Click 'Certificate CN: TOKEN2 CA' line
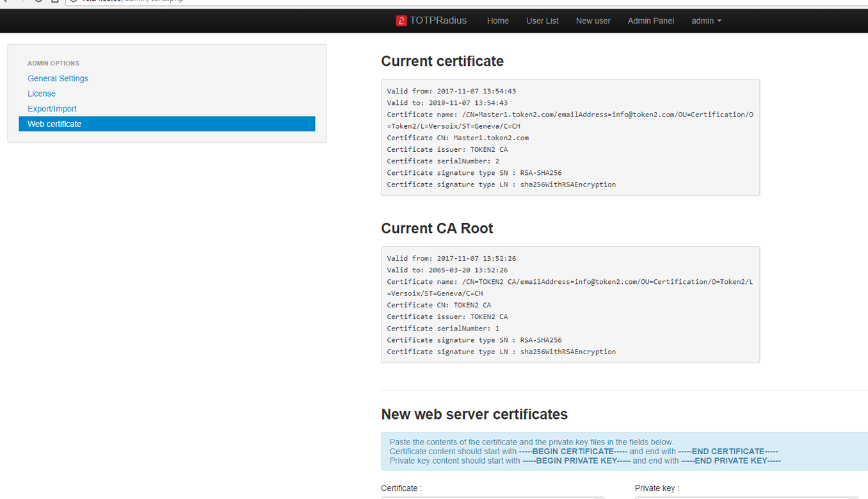868x499 pixels. pos(439,305)
